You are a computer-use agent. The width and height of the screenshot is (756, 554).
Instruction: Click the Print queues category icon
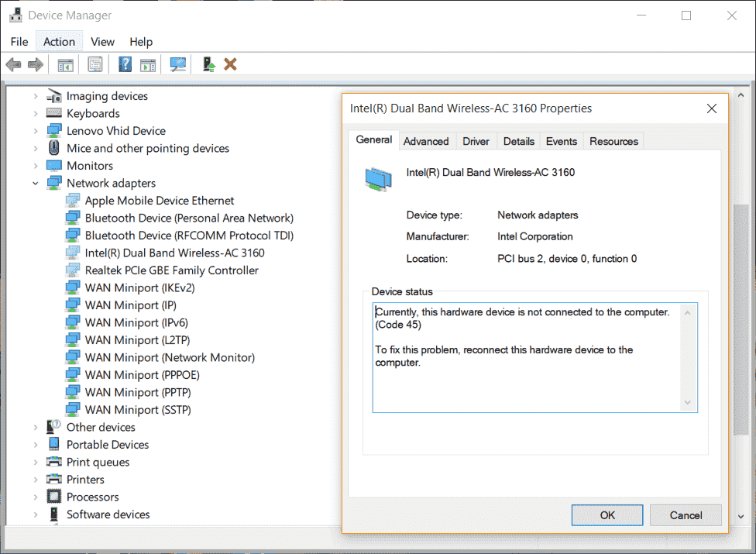tap(54, 462)
